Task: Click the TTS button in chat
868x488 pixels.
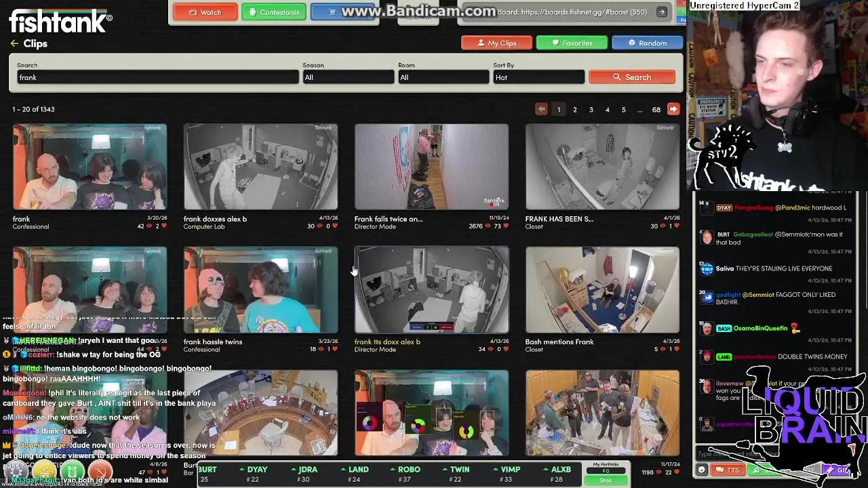Action: pyautogui.click(x=728, y=470)
